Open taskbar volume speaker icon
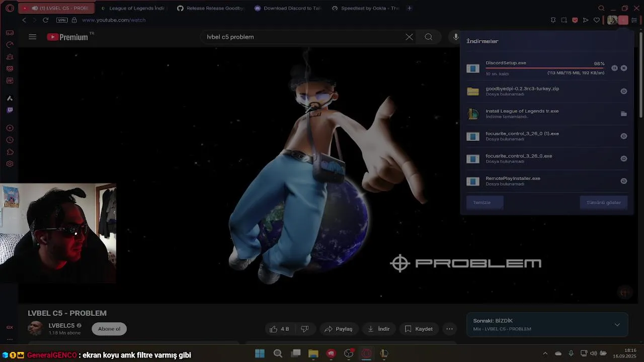The image size is (644, 362). 593,353
